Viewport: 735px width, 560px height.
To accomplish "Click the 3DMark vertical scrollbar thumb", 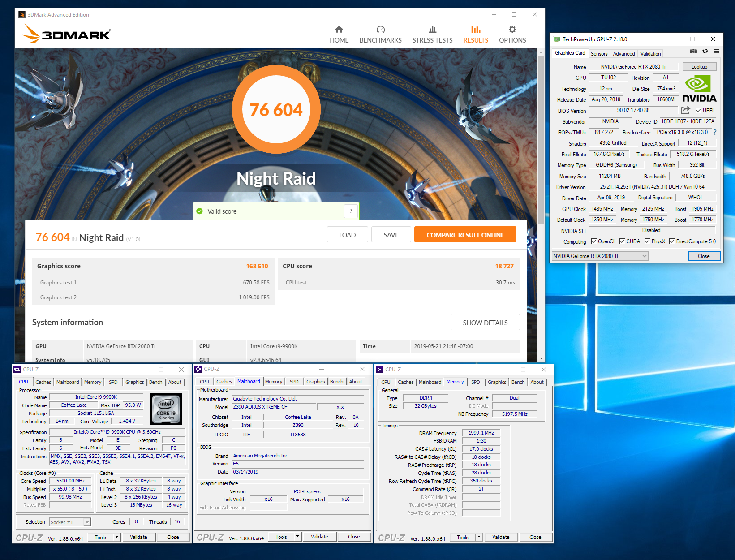I will click(x=541, y=140).
